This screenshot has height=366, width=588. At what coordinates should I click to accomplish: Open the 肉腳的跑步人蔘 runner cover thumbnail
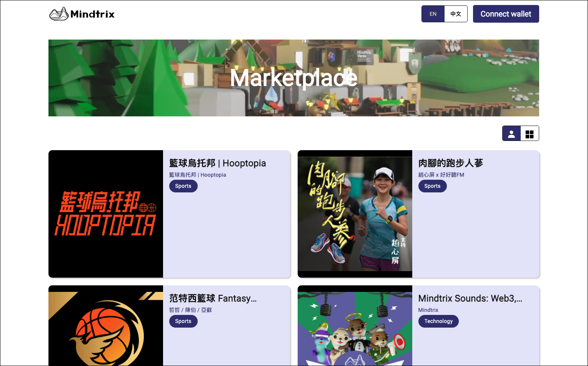[355, 214]
